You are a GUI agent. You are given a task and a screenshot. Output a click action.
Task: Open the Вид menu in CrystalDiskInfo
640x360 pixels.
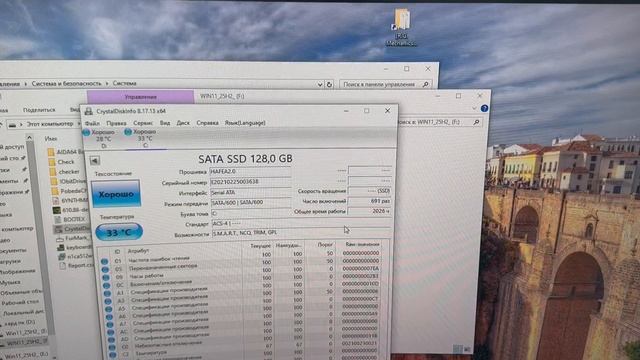click(x=165, y=123)
